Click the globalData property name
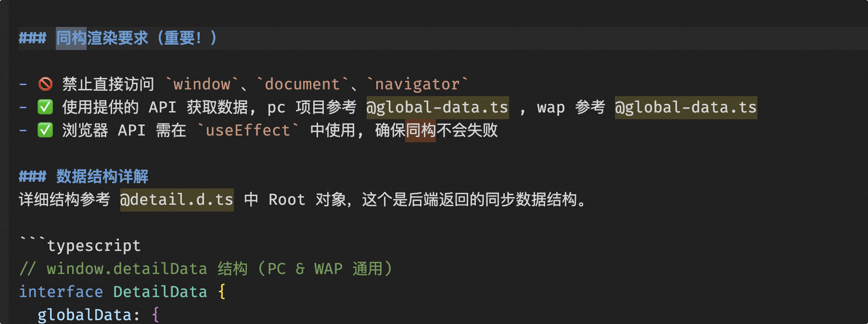The height and width of the screenshot is (324, 868). click(84, 315)
